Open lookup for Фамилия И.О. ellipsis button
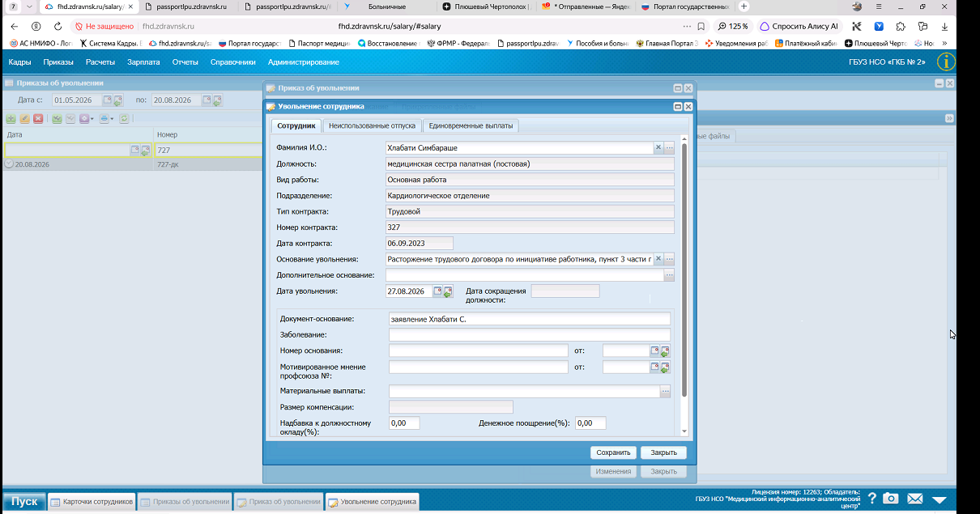980x514 pixels. pyautogui.click(x=669, y=147)
